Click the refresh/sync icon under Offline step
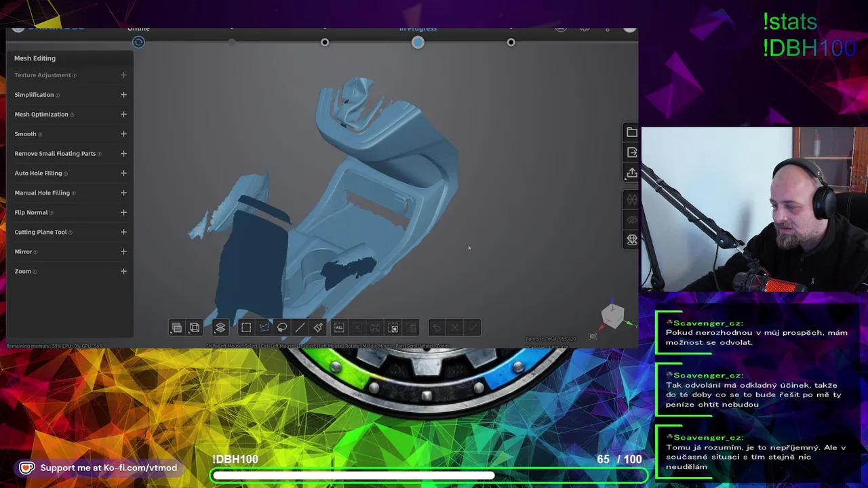 (138, 42)
